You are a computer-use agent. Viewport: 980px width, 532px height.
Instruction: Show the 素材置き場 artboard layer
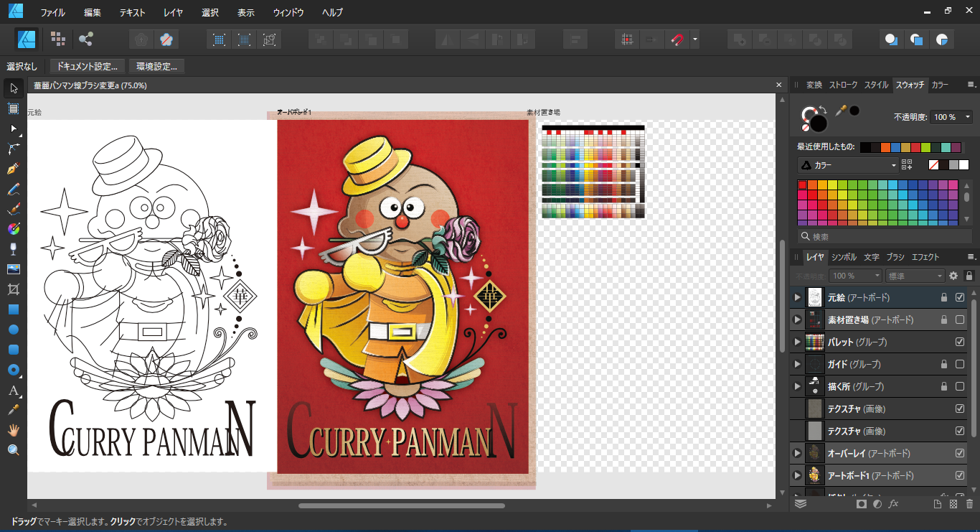click(x=960, y=319)
